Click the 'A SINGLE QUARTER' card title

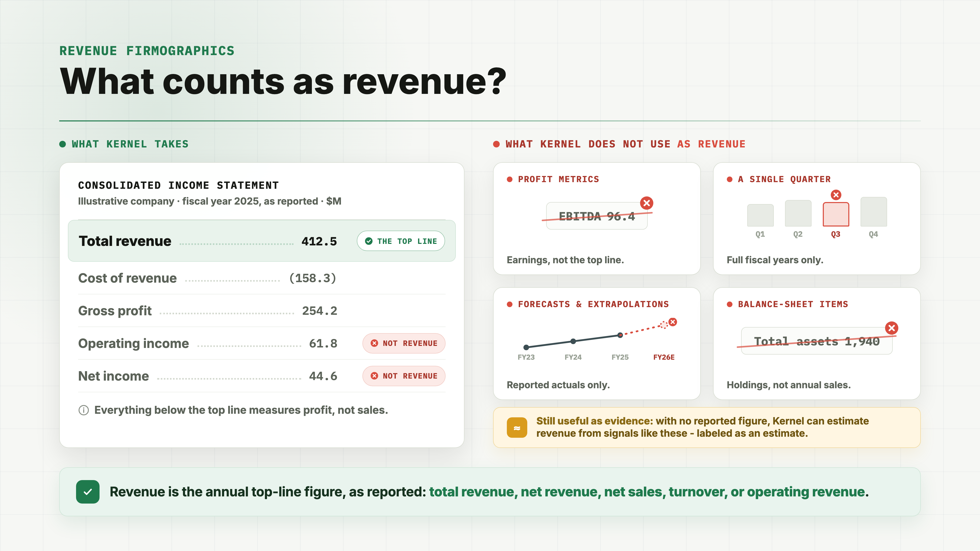(784, 180)
